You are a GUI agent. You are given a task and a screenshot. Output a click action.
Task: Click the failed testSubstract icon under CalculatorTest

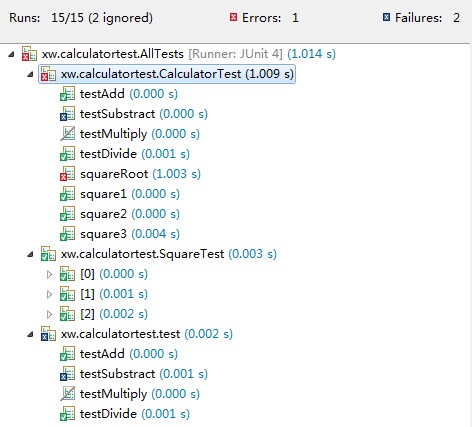point(67,114)
